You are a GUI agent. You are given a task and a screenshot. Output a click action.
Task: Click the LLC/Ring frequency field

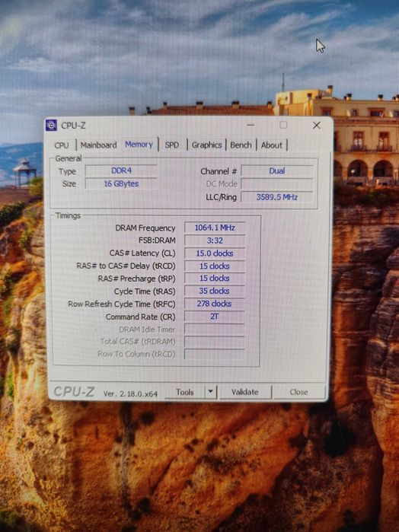point(277,197)
